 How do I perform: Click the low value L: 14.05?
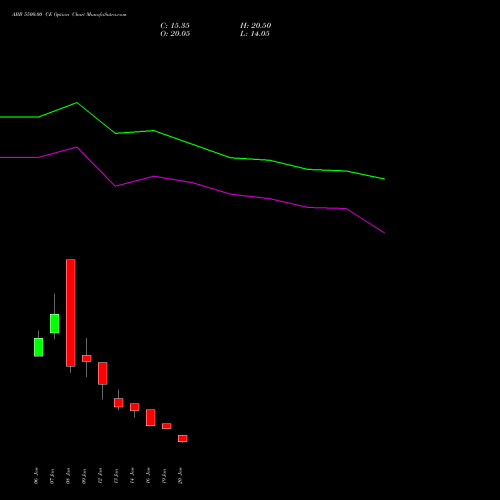255,34
